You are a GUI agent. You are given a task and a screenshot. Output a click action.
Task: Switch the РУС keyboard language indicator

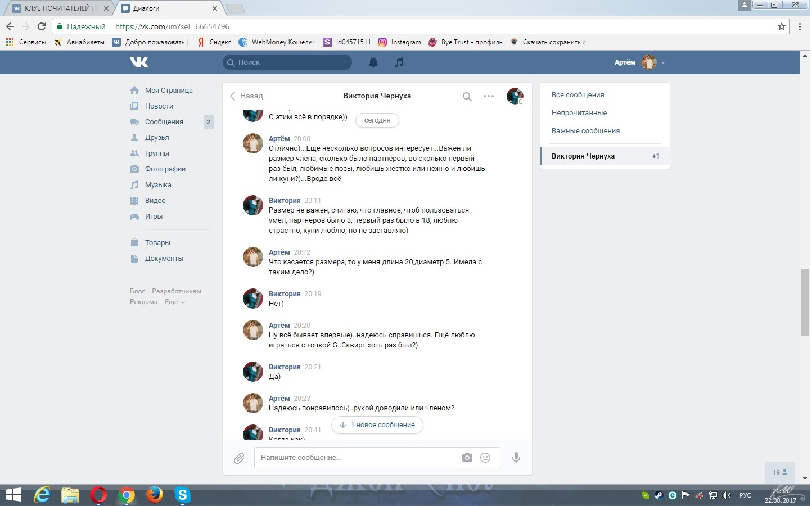(745, 495)
